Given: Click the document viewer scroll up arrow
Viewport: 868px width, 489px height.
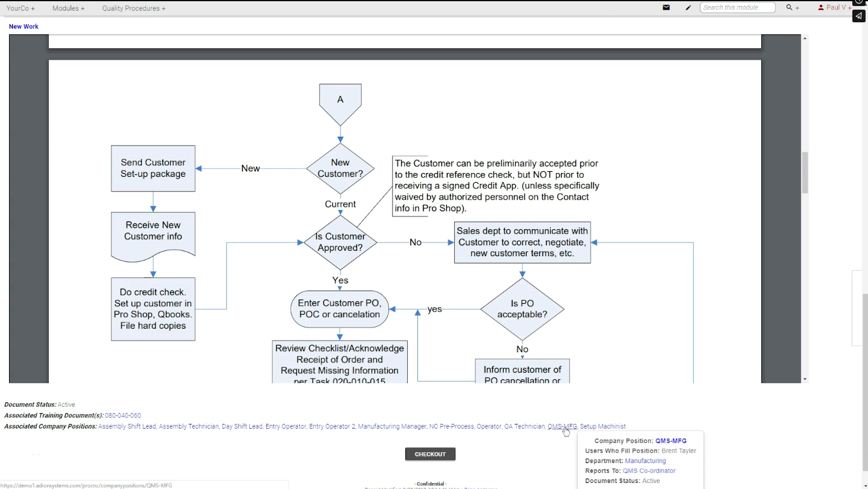Looking at the screenshot, I should [x=805, y=39].
